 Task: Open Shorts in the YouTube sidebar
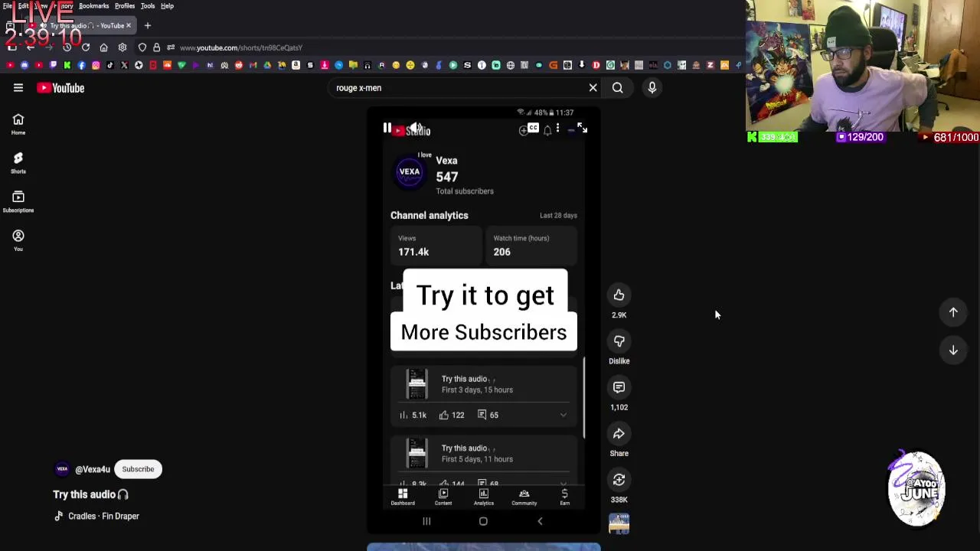coord(18,162)
